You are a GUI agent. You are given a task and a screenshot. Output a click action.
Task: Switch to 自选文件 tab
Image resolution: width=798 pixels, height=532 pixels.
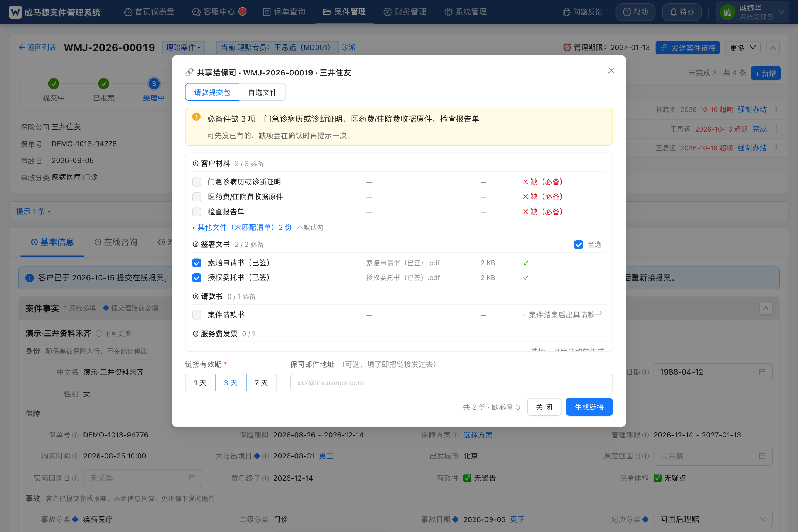(262, 92)
